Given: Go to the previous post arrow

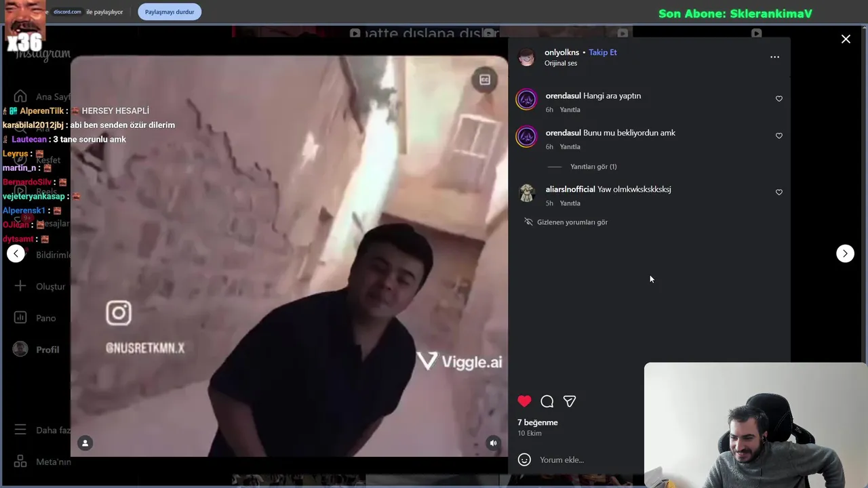Looking at the screenshot, I should point(16,253).
